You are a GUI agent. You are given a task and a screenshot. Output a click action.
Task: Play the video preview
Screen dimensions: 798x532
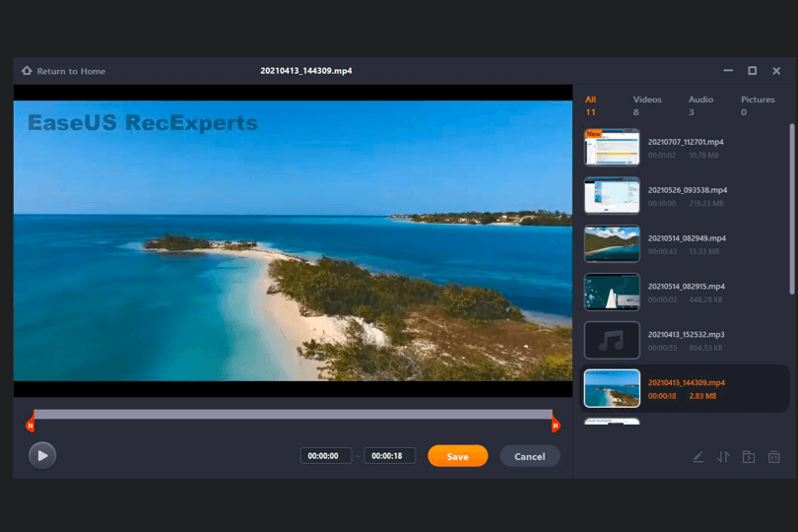coord(41,454)
